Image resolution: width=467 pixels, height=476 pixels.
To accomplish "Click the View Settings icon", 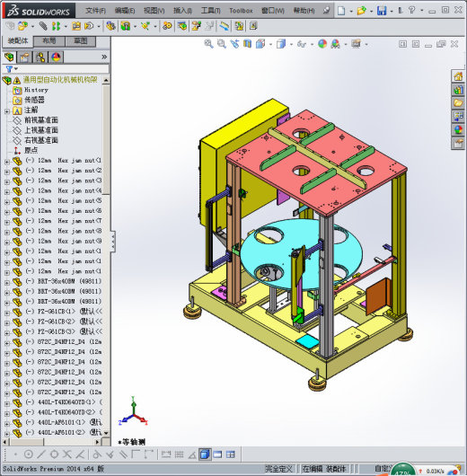I will tap(357, 44).
